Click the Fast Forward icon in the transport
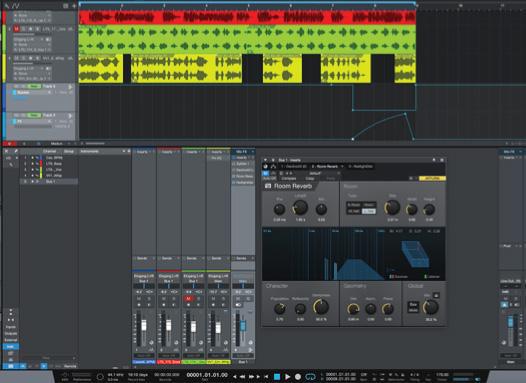 252,377
